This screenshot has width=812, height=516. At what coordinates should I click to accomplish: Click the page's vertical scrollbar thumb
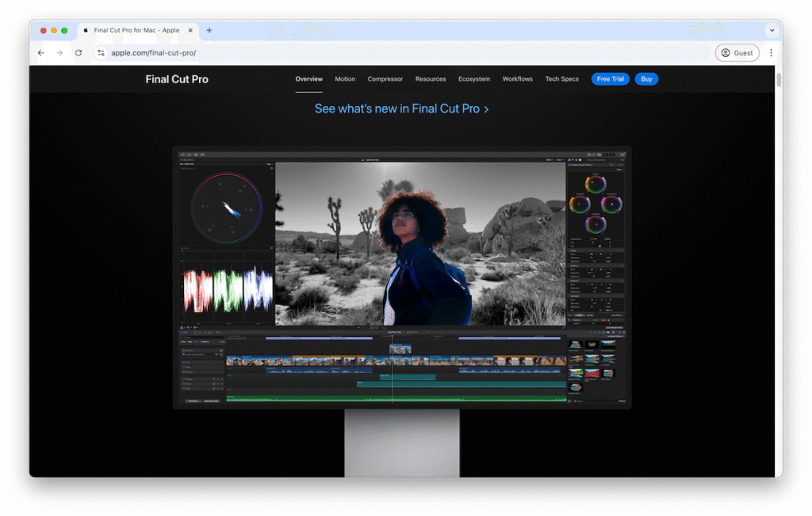(779, 80)
